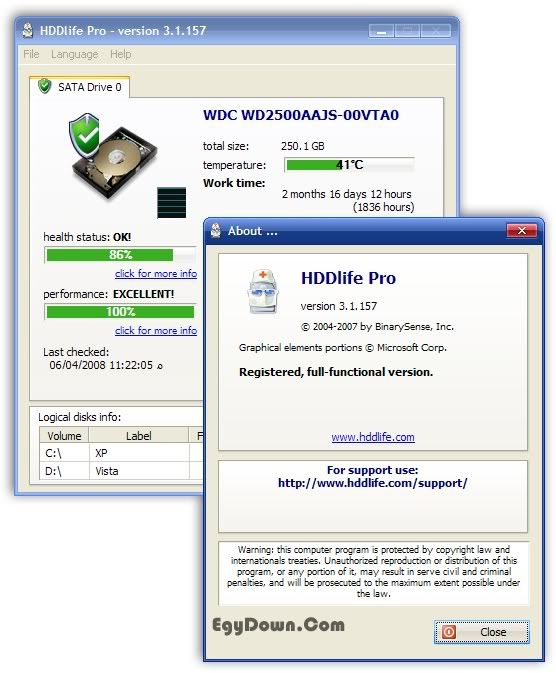Image resolution: width=556 pixels, height=673 pixels.
Task: Open the www.hddlife.com link
Action: click(x=373, y=437)
